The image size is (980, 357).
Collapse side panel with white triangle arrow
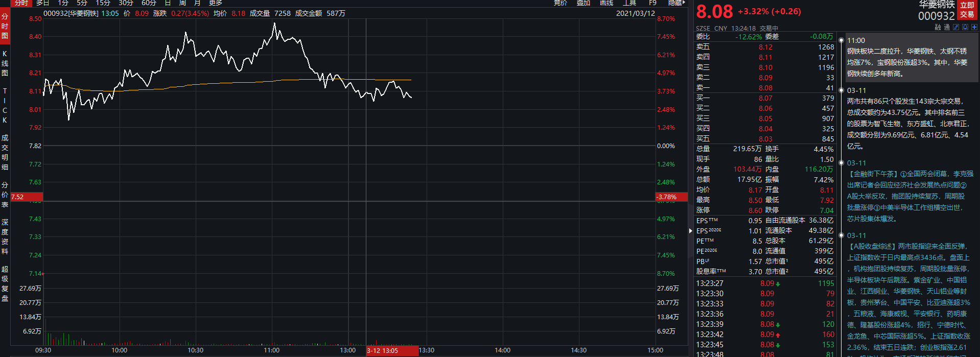point(691,231)
